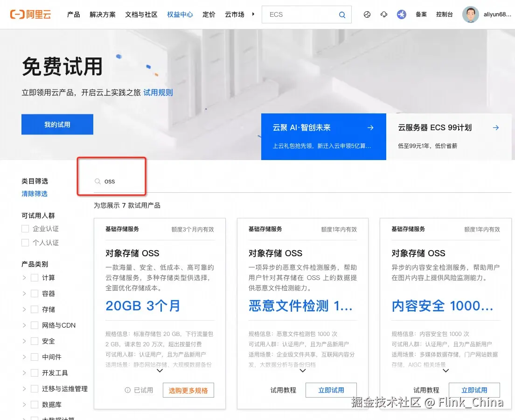Screen dimensions: 515x420
Task: Click arrow on 云聚 AI·智创未来 banner
Action: 370,127
